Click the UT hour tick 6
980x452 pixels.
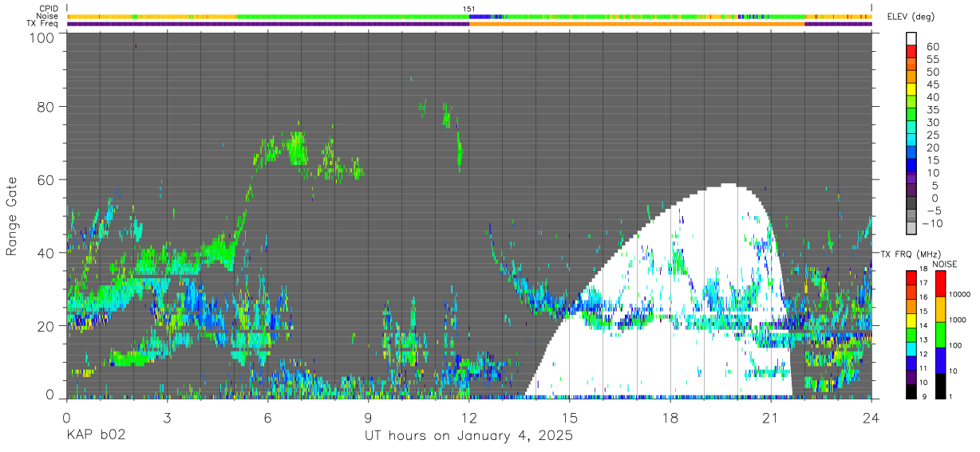tap(268, 417)
